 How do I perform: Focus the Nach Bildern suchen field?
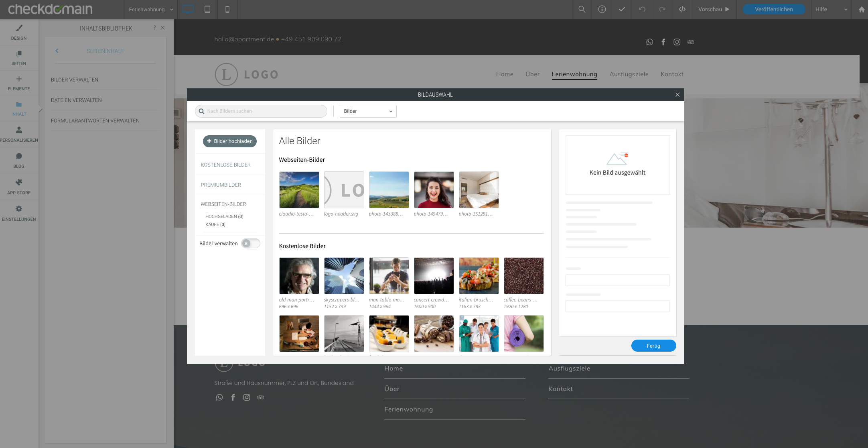[x=265, y=111]
